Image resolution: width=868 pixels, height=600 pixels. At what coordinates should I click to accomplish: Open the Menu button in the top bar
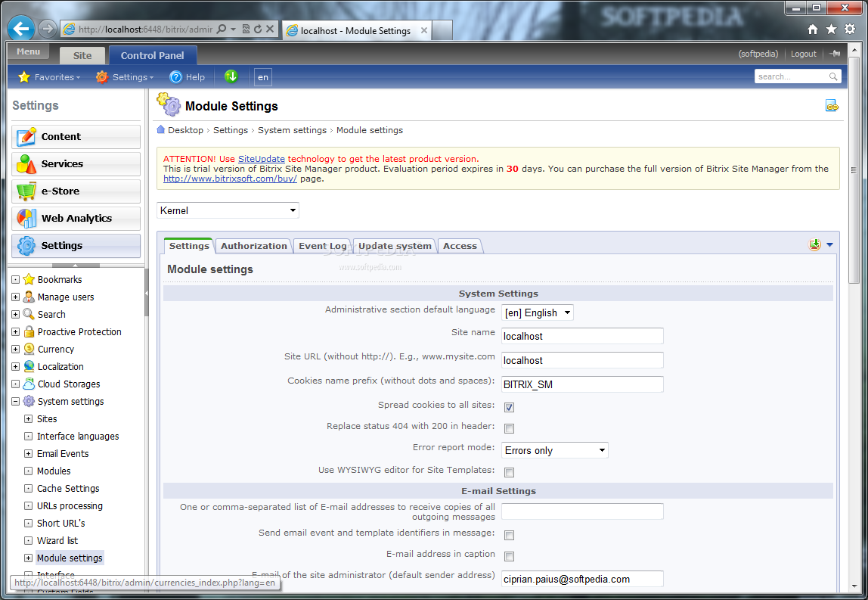click(28, 51)
